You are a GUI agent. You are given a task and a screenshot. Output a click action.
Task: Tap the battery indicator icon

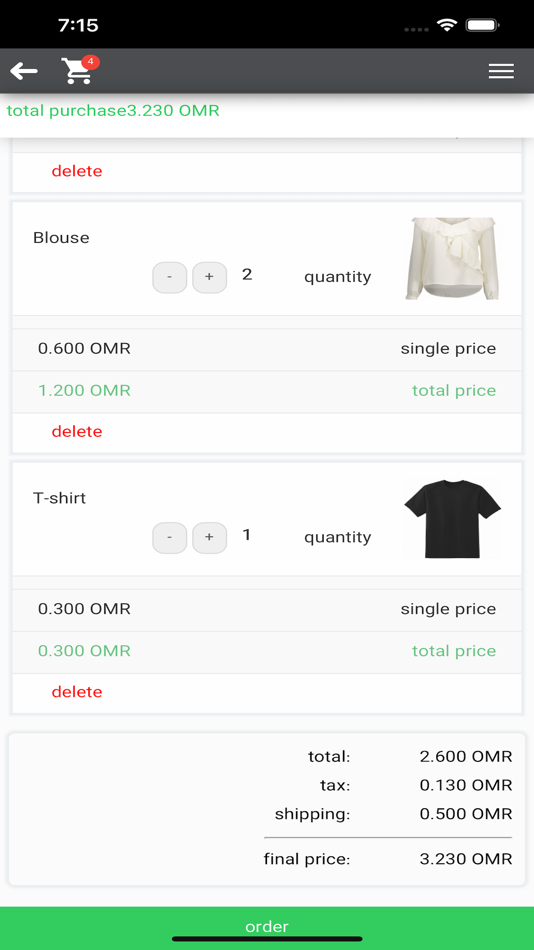click(482, 25)
